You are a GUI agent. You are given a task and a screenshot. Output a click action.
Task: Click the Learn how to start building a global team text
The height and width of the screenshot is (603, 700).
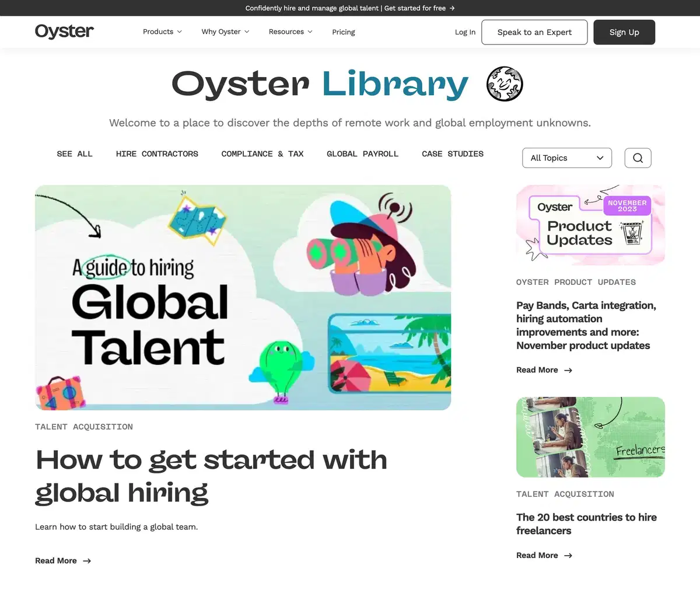[x=117, y=527]
